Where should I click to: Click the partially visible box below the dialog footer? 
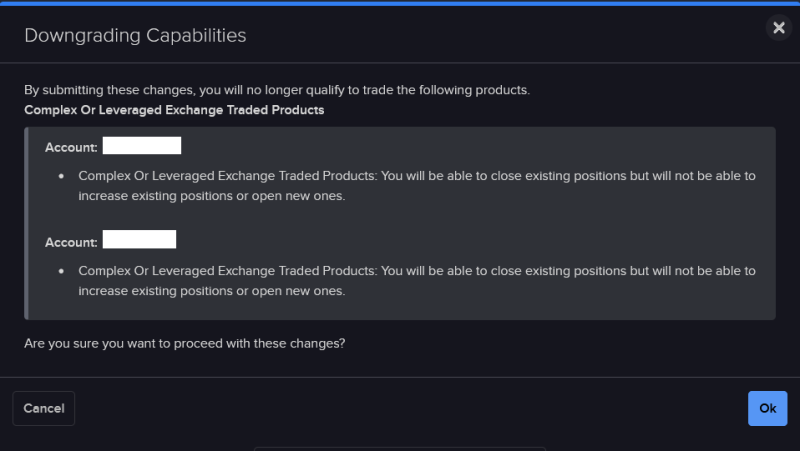[x=400, y=449]
